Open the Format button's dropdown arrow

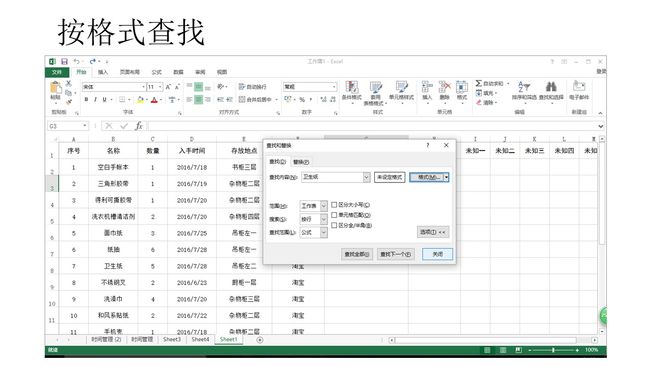pos(446,177)
